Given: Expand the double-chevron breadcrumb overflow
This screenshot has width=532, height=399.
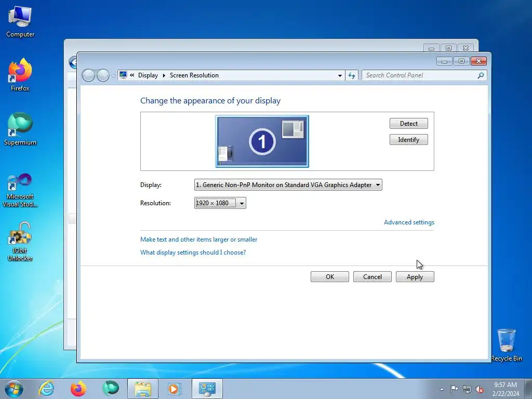Looking at the screenshot, I should pos(132,75).
